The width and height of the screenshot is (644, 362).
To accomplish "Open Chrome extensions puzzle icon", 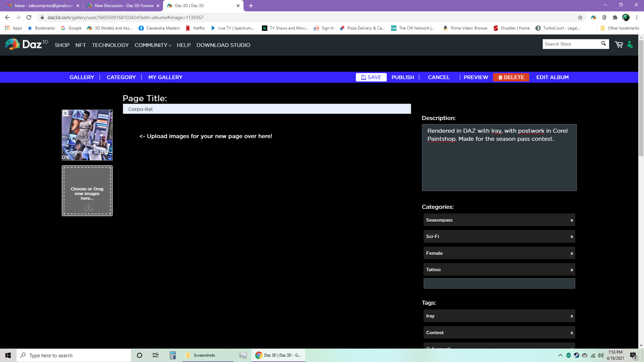I will click(615, 17).
